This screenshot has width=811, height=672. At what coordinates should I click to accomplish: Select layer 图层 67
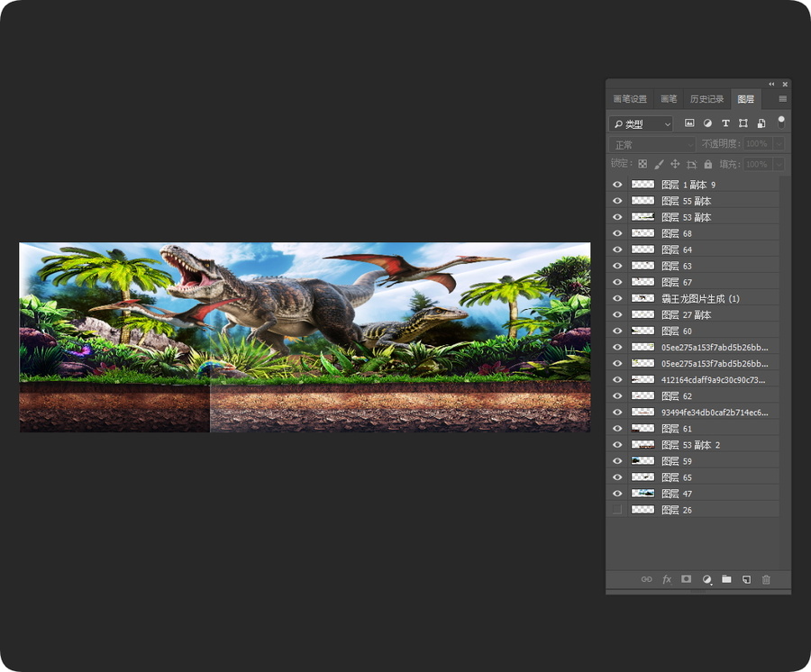tap(693, 282)
